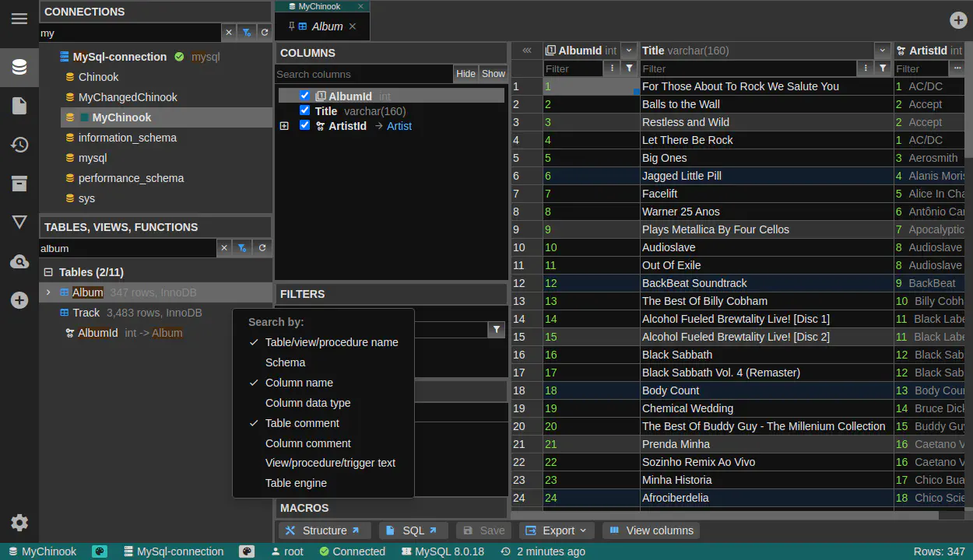Open Title column header dropdown
973x560 pixels.
pos(883,51)
